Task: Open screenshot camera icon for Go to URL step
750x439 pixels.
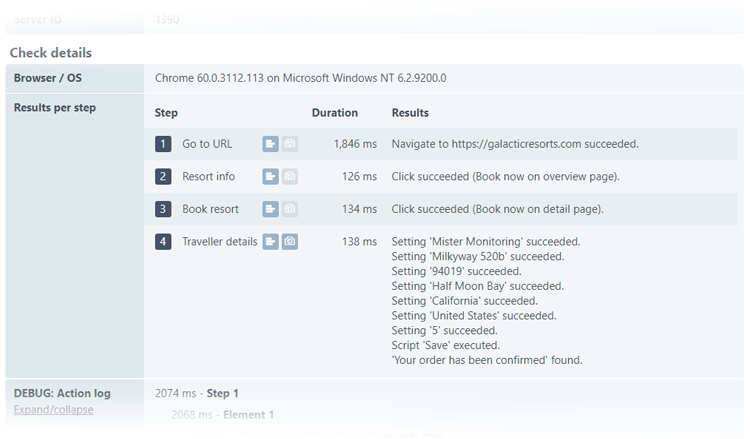Action: click(289, 143)
